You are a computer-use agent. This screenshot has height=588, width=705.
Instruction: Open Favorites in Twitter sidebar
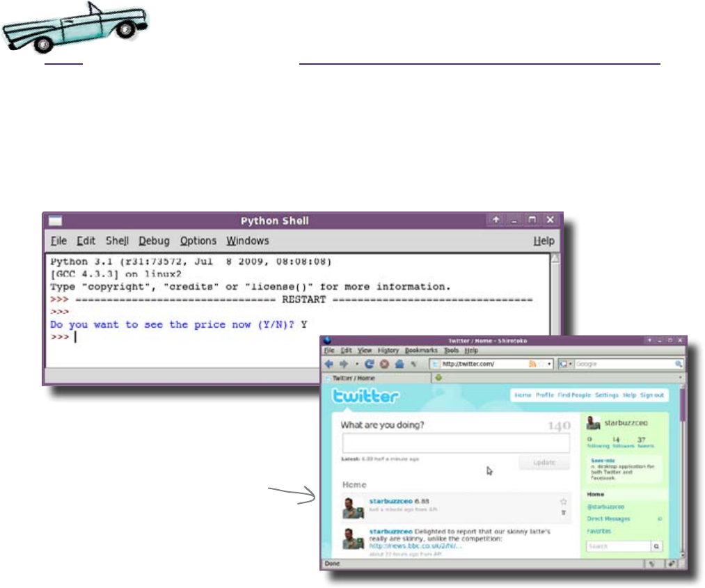click(x=599, y=531)
